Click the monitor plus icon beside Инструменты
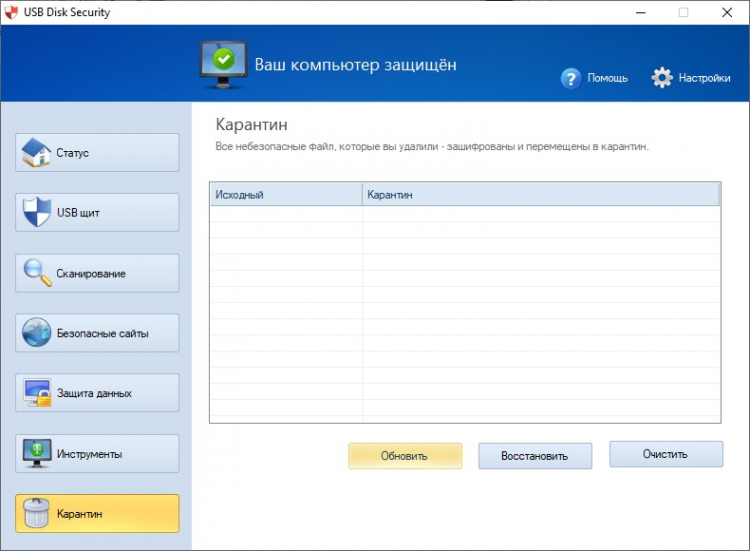 [37, 453]
